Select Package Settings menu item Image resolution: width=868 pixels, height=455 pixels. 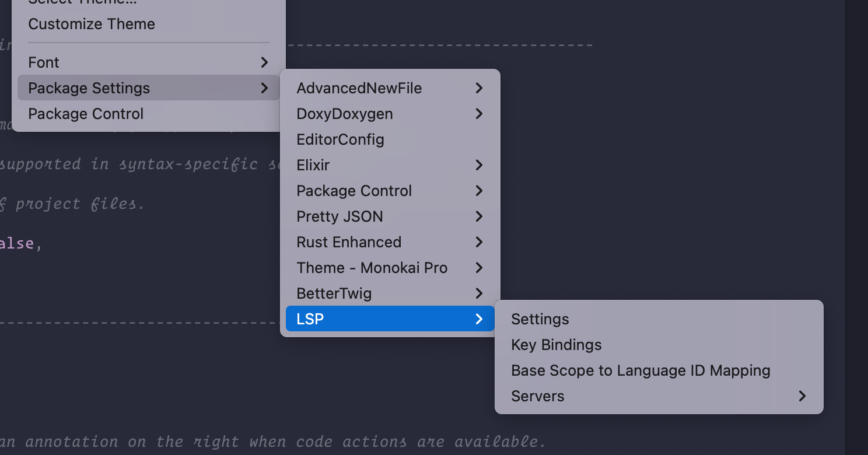149,88
